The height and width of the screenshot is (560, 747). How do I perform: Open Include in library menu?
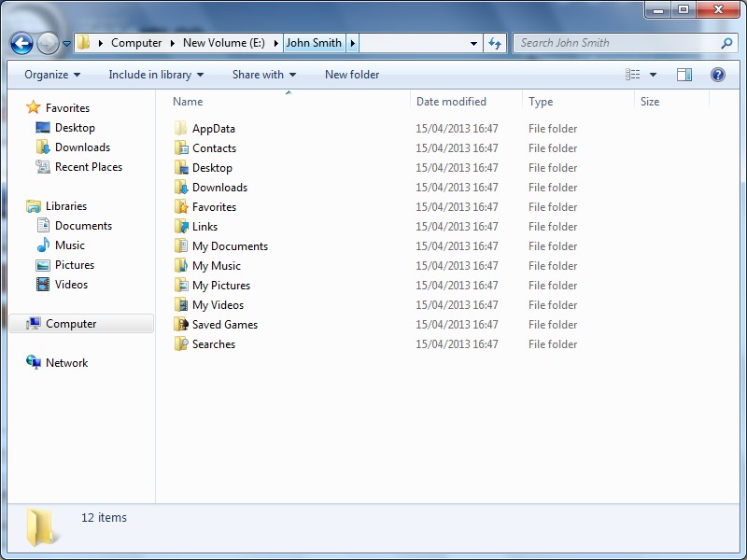point(156,75)
